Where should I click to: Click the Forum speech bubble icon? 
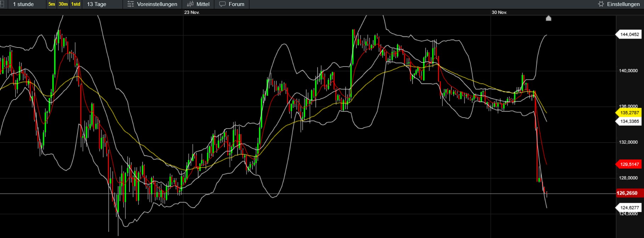pos(222,4)
